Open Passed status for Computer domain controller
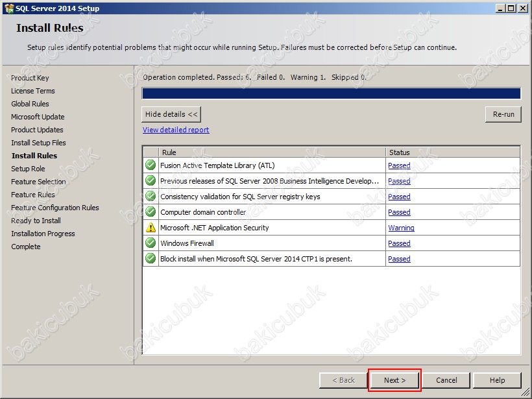 [399, 212]
